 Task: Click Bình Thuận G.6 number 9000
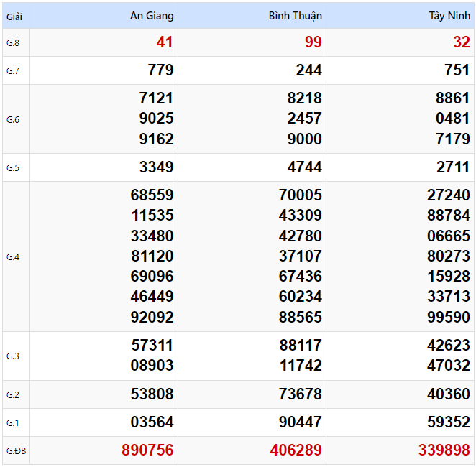(304, 139)
